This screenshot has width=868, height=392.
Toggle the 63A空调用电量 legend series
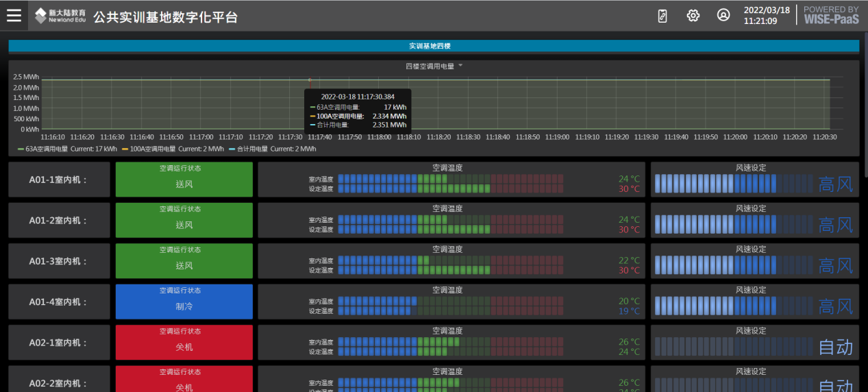click(47, 149)
